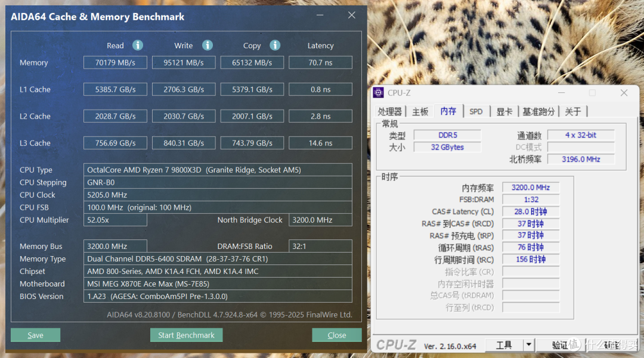Select the 内存 tab in CPU-Z

coord(448,111)
